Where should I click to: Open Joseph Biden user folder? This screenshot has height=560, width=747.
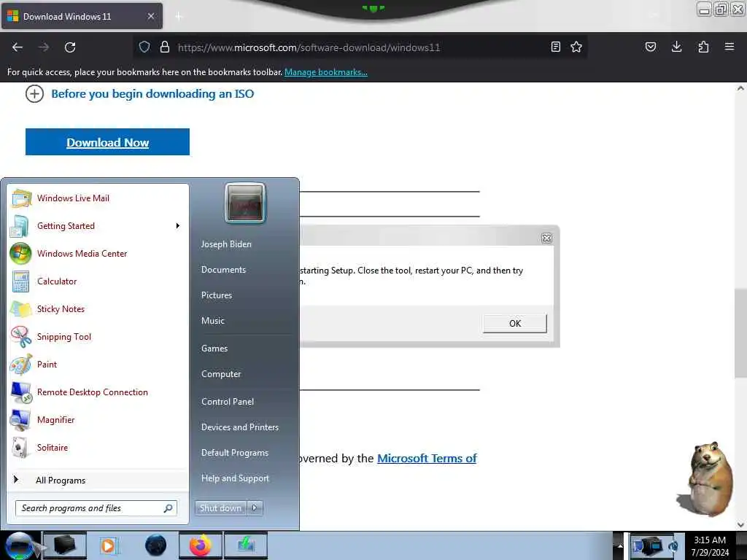point(226,244)
